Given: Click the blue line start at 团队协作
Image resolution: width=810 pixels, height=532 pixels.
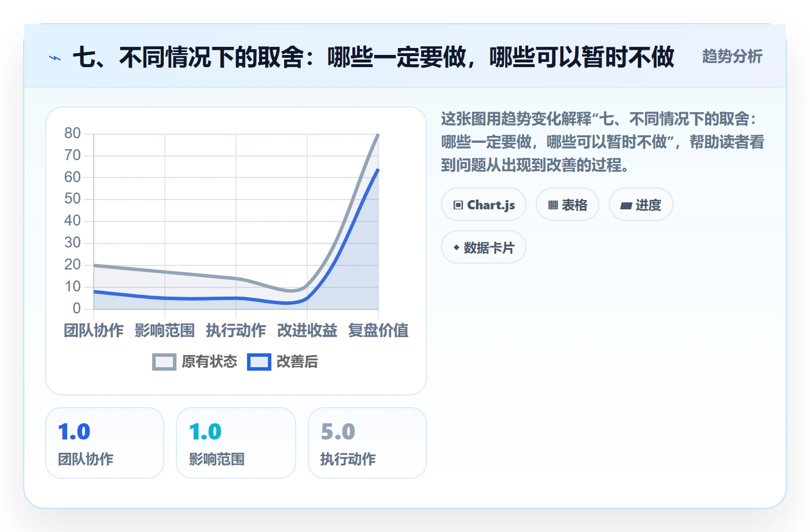Looking at the screenshot, I should (x=94, y=291).
